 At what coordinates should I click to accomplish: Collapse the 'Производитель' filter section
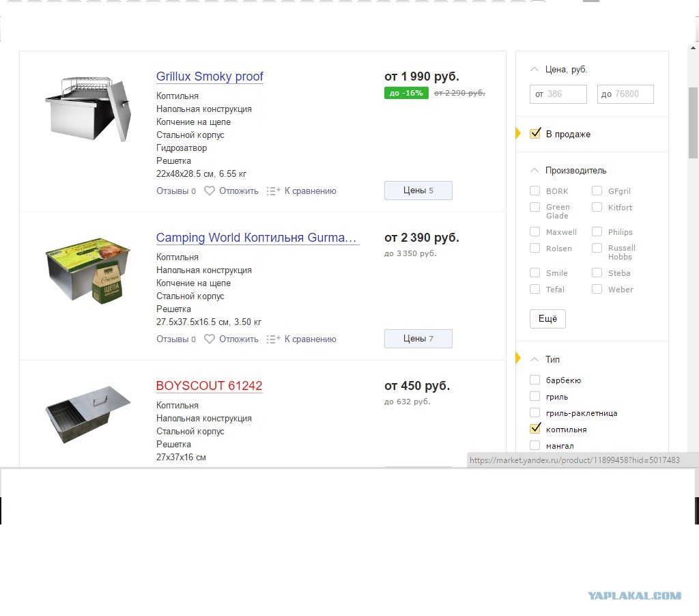(x=534, y=171)
